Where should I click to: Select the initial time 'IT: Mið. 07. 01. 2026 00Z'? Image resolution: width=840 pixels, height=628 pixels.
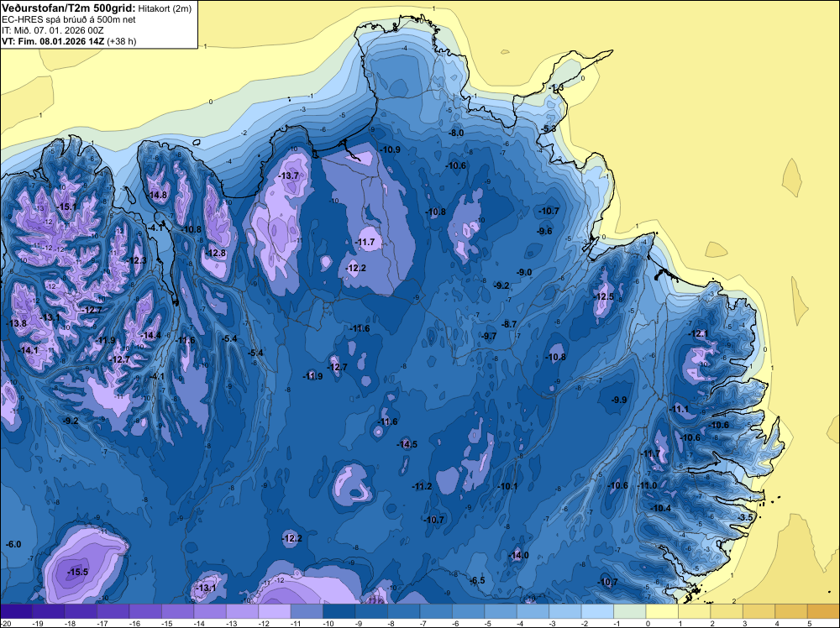(x=52, y=30)
